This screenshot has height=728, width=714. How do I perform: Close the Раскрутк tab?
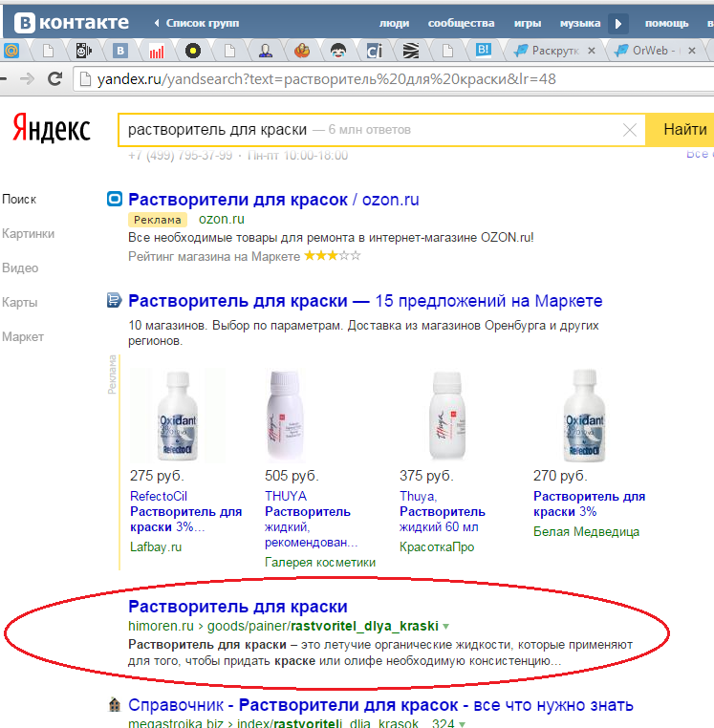592,51
